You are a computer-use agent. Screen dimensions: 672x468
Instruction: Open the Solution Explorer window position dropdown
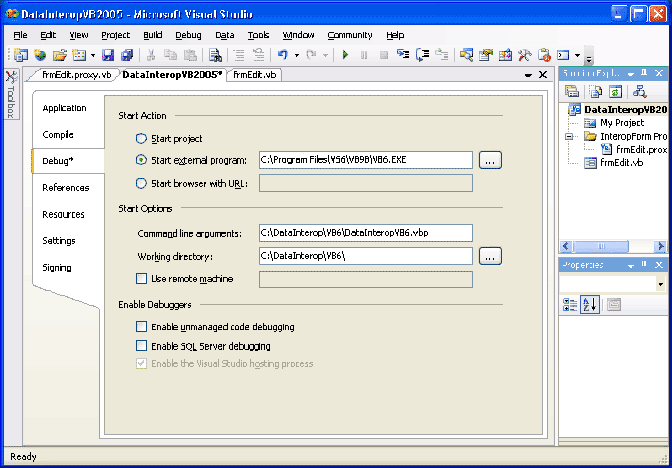pos(630,74)
